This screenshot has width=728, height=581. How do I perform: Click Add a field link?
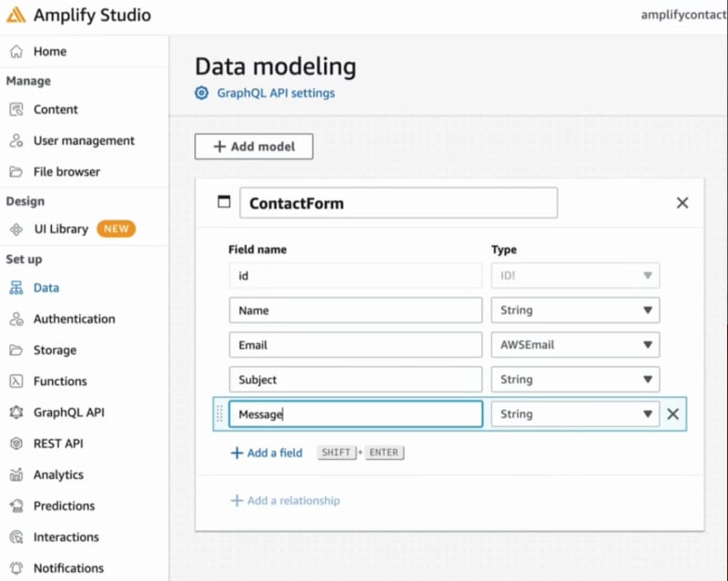267,453
